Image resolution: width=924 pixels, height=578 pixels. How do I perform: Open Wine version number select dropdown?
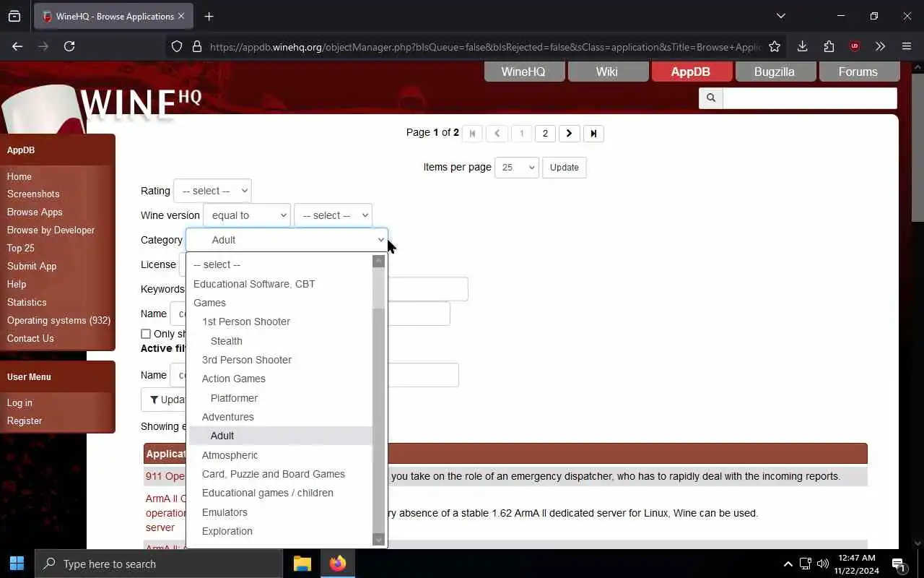333,215
